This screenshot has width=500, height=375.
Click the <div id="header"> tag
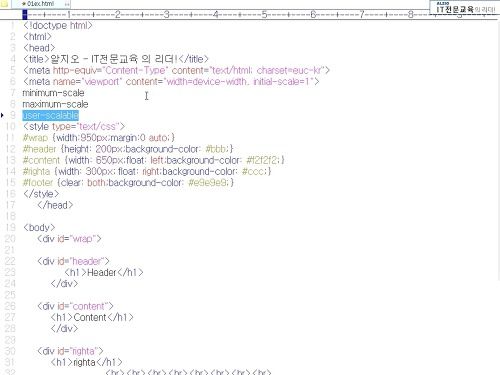[x=73, y=261]
